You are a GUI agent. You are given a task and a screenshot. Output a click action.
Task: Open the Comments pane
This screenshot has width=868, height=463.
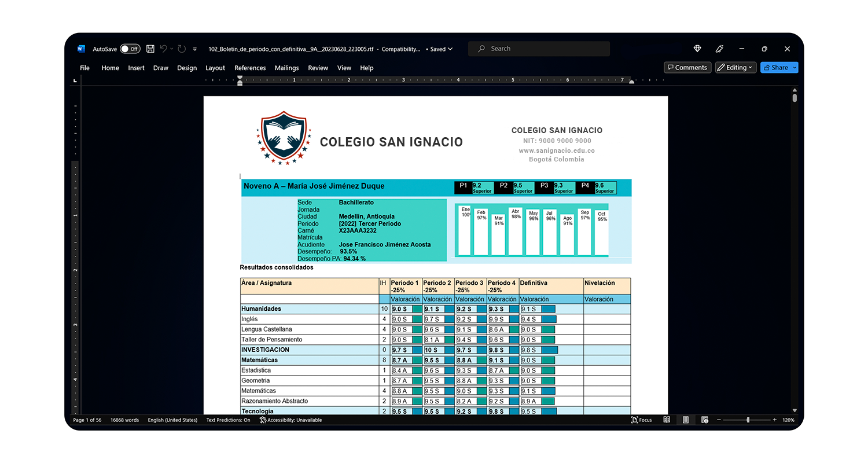[686, 68]
